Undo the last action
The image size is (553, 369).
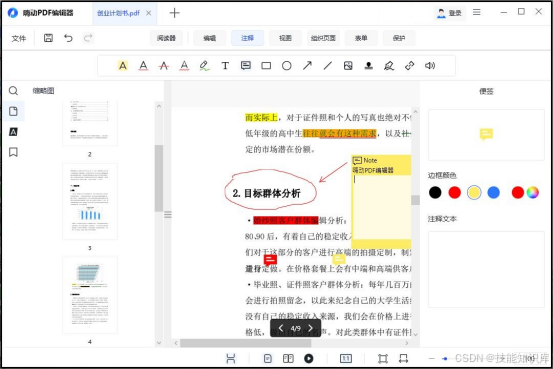pyautogui.click(x=68, y=38)
